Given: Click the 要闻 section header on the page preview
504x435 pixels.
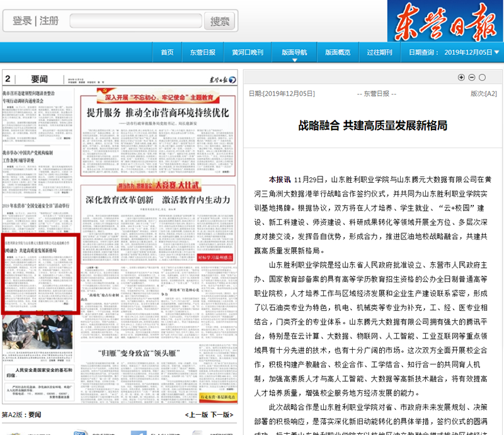Looking at the screenshot, I should [x=39, y=79].
